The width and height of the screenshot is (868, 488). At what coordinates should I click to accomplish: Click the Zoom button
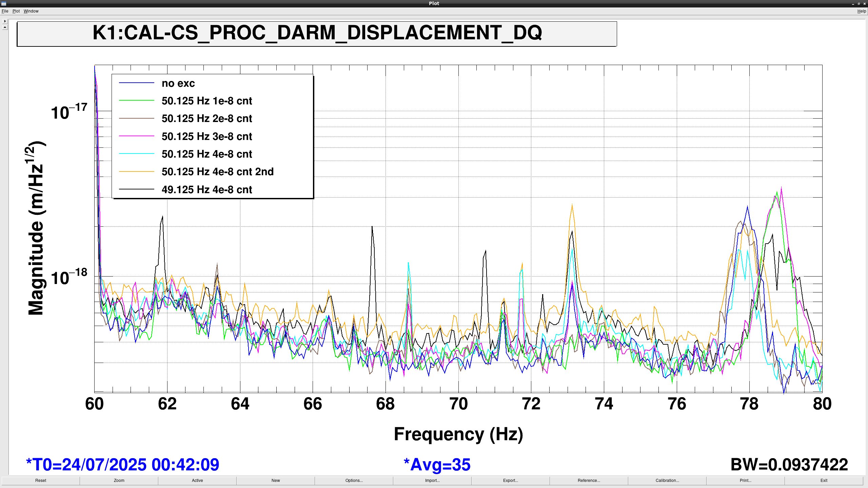click(119, 481)
